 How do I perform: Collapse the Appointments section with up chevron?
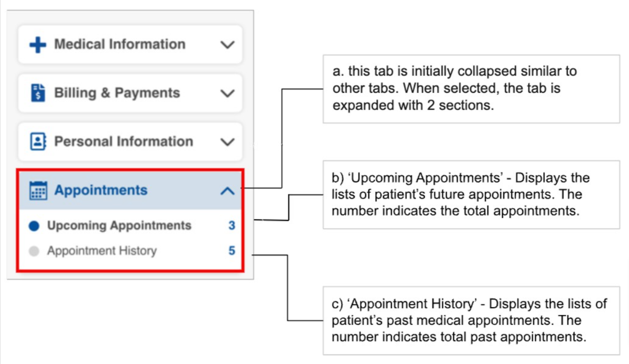227,191
